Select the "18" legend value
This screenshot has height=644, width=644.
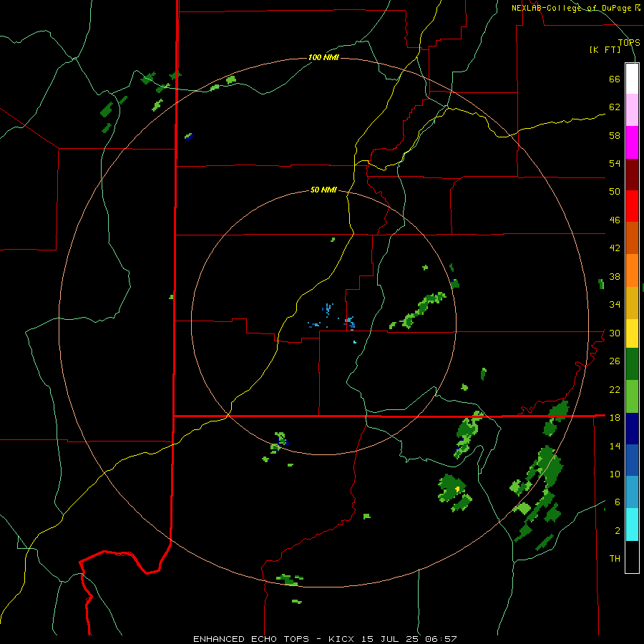tap(615, 418)
